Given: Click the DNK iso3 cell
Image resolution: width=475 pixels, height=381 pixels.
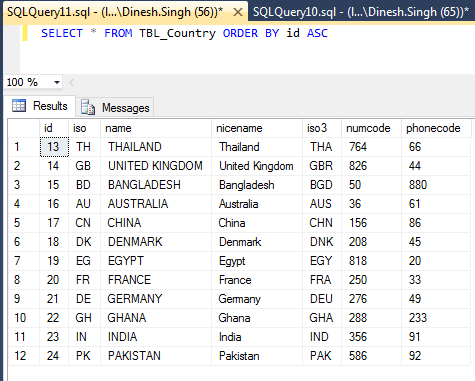Looking at the screenshot, I should click(322, 242).
